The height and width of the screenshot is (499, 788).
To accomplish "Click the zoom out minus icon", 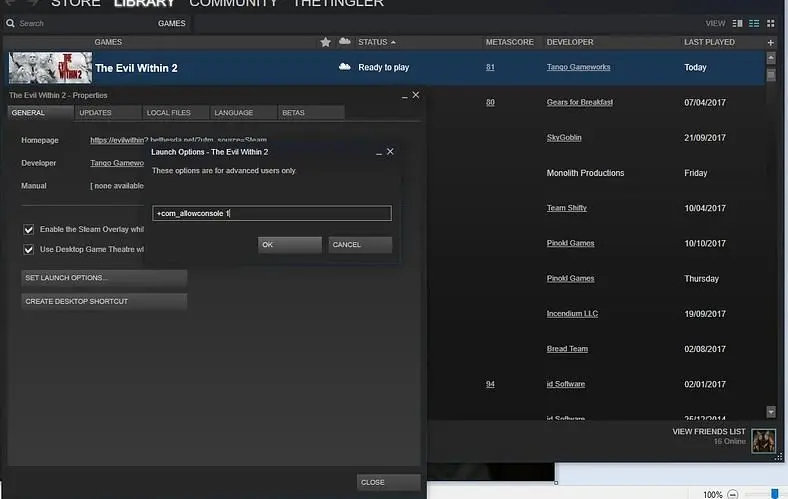I will coord(733,494).
